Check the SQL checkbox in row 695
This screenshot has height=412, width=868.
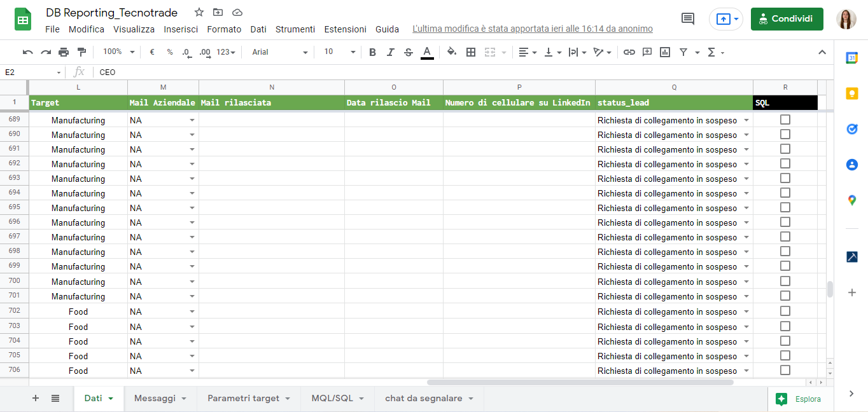tap(785, 207)
